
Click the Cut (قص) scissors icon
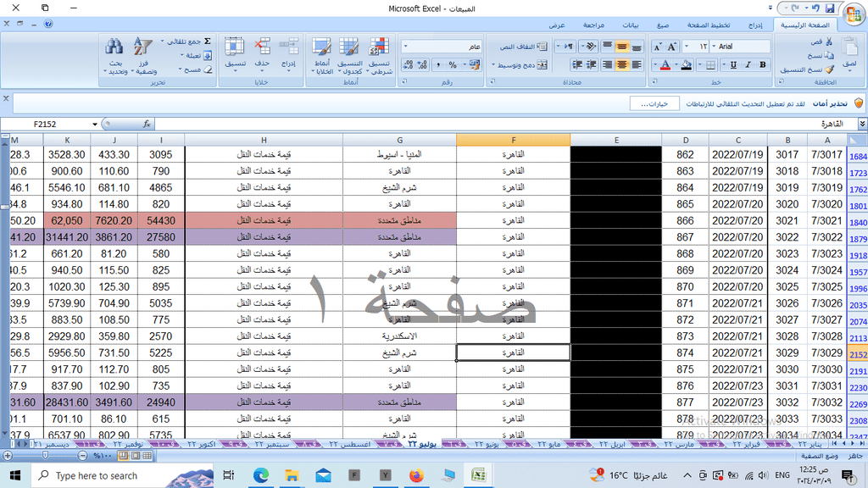[x=829, y=42]
